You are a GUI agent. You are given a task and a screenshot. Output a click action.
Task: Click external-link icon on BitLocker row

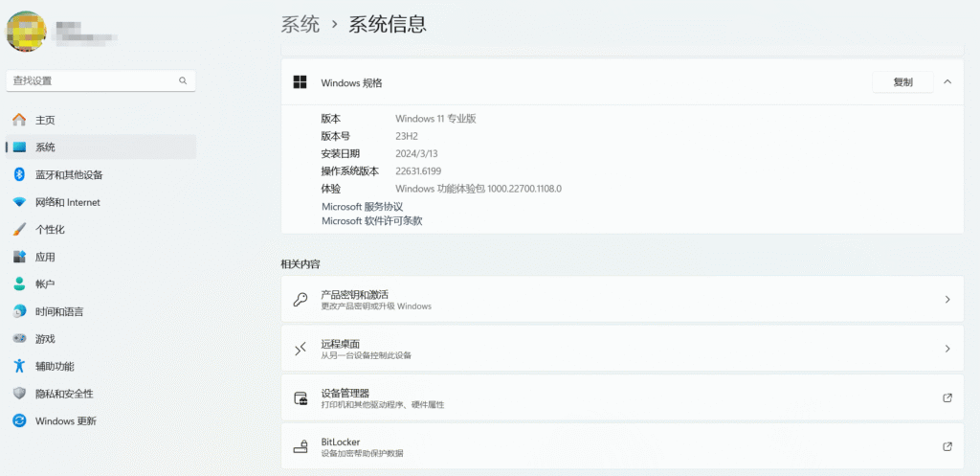pyautogui.click(x=947, y=446)
